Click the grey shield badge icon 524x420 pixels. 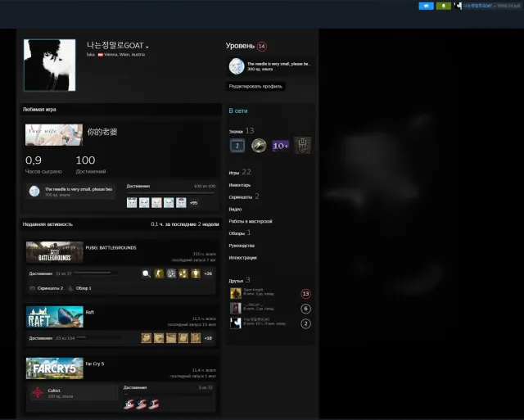302,146
